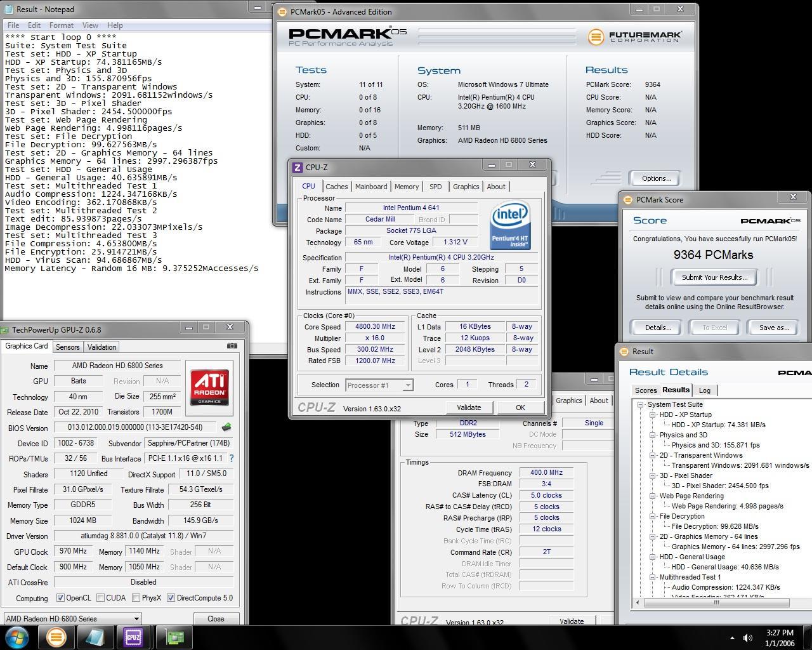Click OK in the CPU-Z window
This screenshot has width=812, height=650.
coord(520,408)
